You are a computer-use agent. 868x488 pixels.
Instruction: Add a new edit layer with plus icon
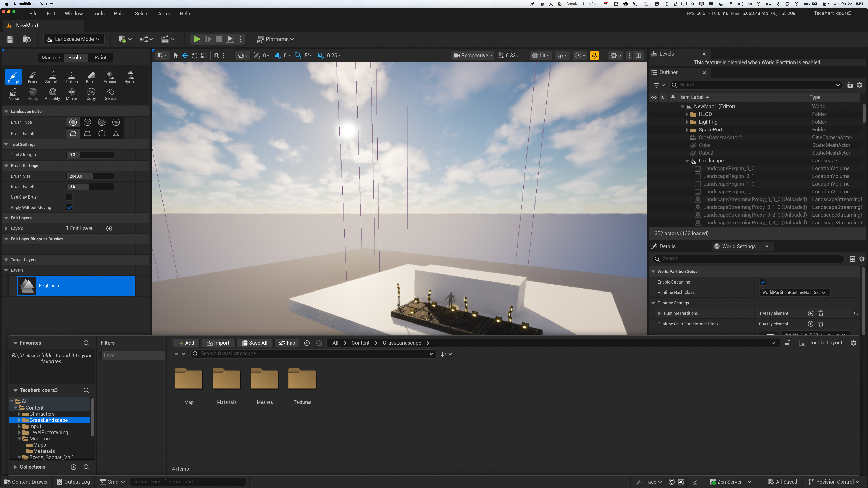point(109,228)
